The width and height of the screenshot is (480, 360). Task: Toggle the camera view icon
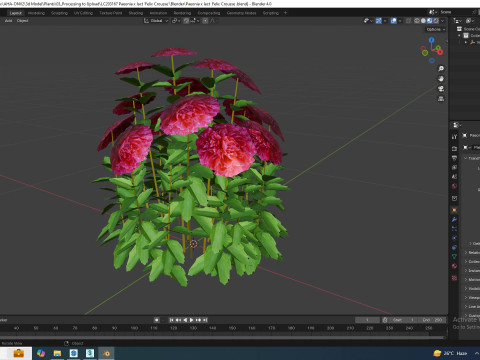tap(441, 89)
